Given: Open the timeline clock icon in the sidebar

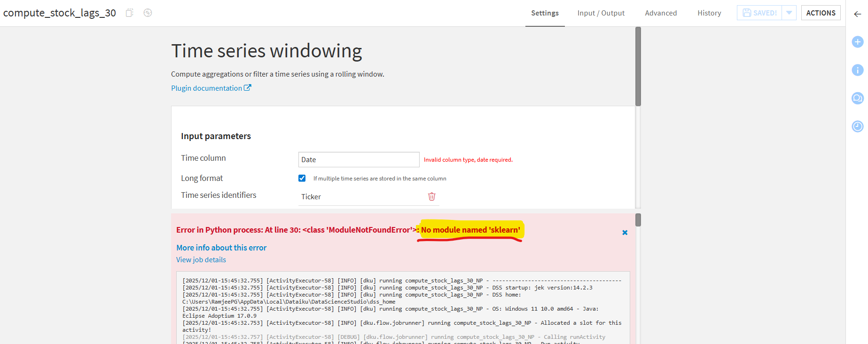Looking at the screenshot, I should click(858, 126).
